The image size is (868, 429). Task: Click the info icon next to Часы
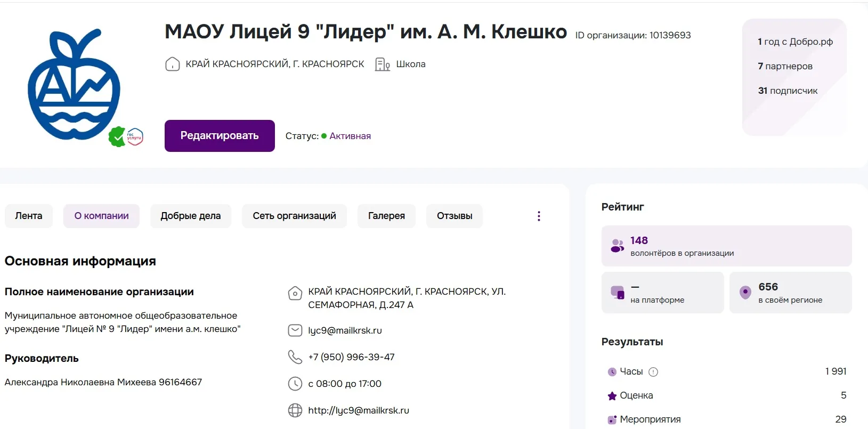coord(653,372)
